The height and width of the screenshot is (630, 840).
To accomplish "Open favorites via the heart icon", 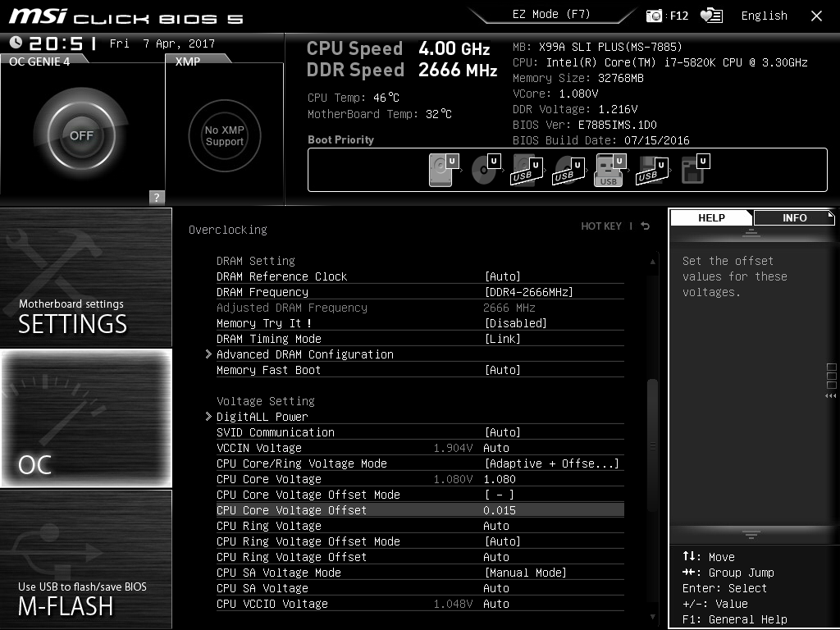I will click(711, 16).
